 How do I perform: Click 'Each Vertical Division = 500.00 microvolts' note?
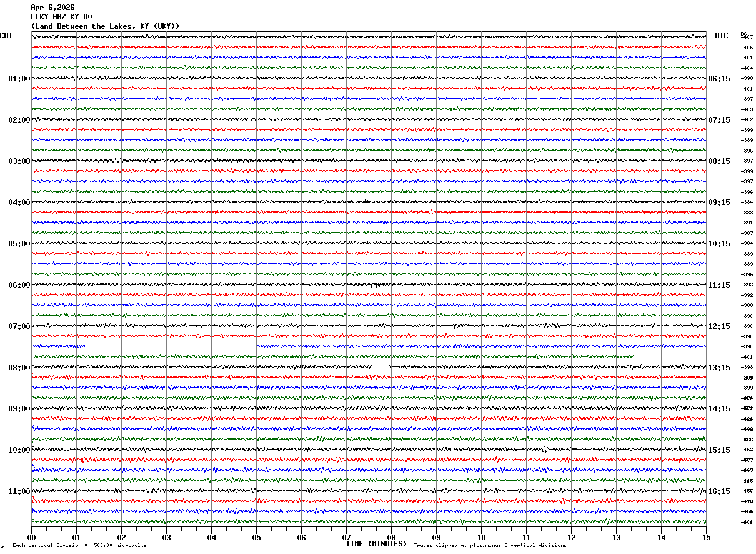[80, 546]
